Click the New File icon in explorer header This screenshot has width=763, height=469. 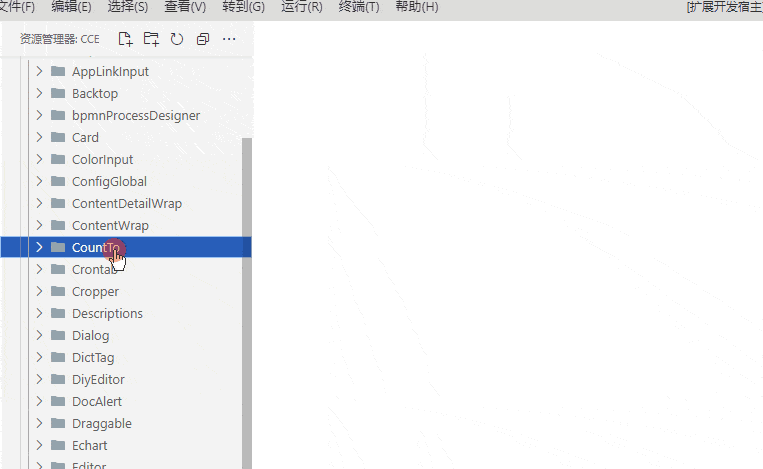tap(125, 39)
